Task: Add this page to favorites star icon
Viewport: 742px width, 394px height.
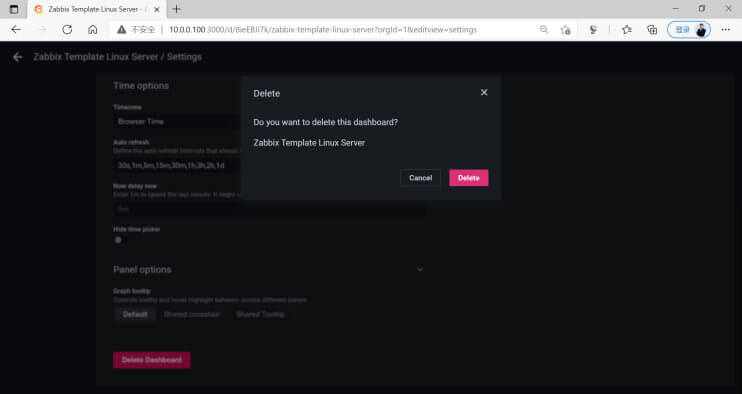Action: pyautogui.click(x=565, y=30)
